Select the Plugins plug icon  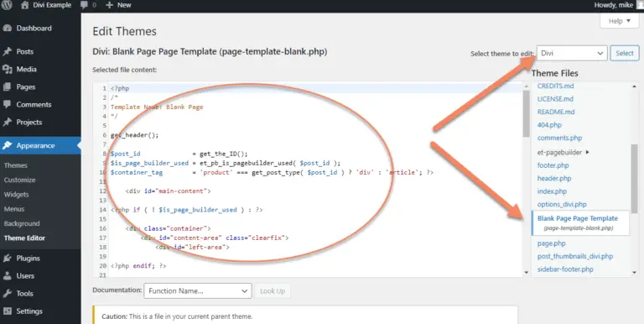pos(7,259)
